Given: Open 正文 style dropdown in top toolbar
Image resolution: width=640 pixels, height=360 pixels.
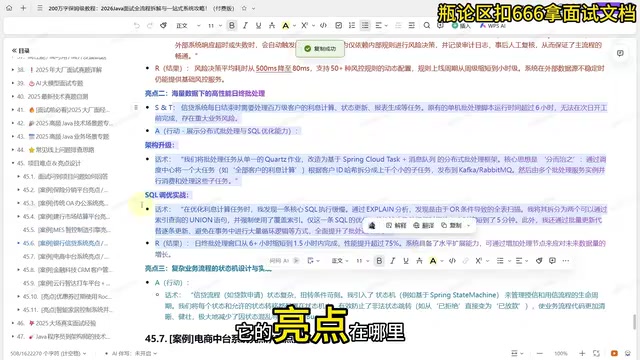Looking at the screenshot, I should click(188, 25).
